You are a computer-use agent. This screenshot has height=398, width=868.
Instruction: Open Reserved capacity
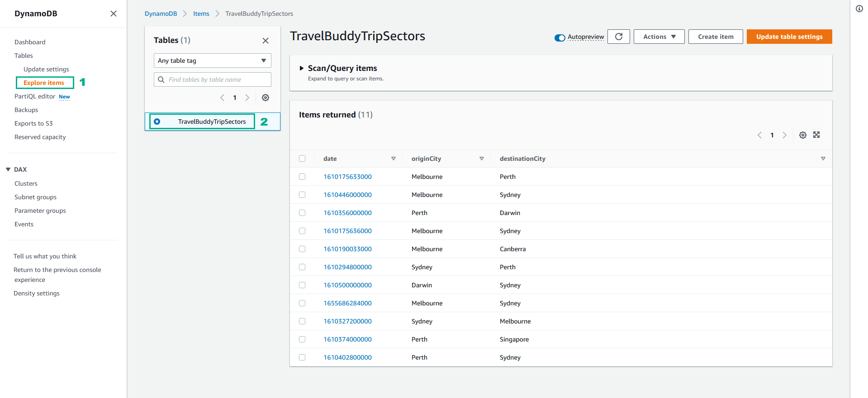[x=40, y=137]
